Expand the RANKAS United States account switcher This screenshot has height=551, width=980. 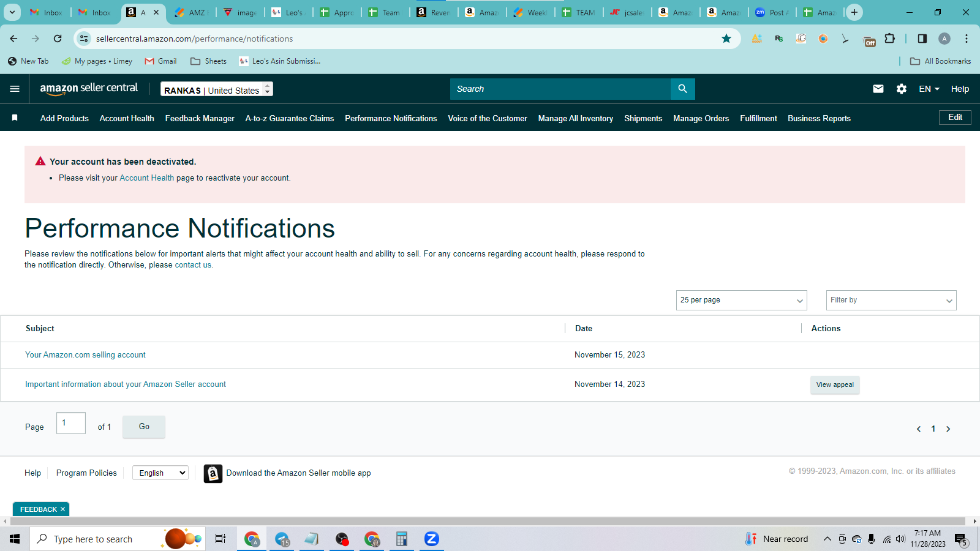(x=217, y=89)
